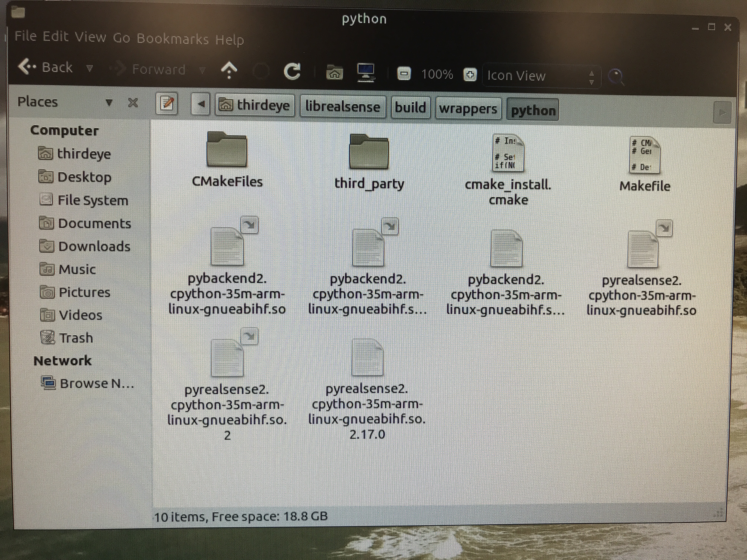Close the Places sidebar
This screenshot has width=747, height=560.
pyautogui.click(x=133, y=102)
